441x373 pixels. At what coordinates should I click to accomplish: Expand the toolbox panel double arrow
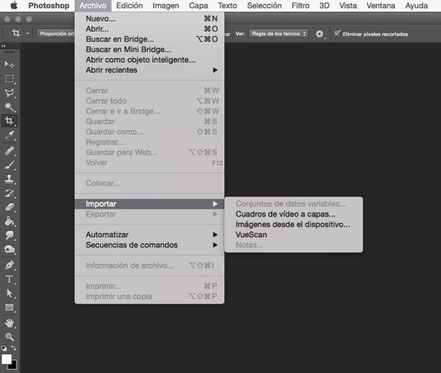pos(4,46)
